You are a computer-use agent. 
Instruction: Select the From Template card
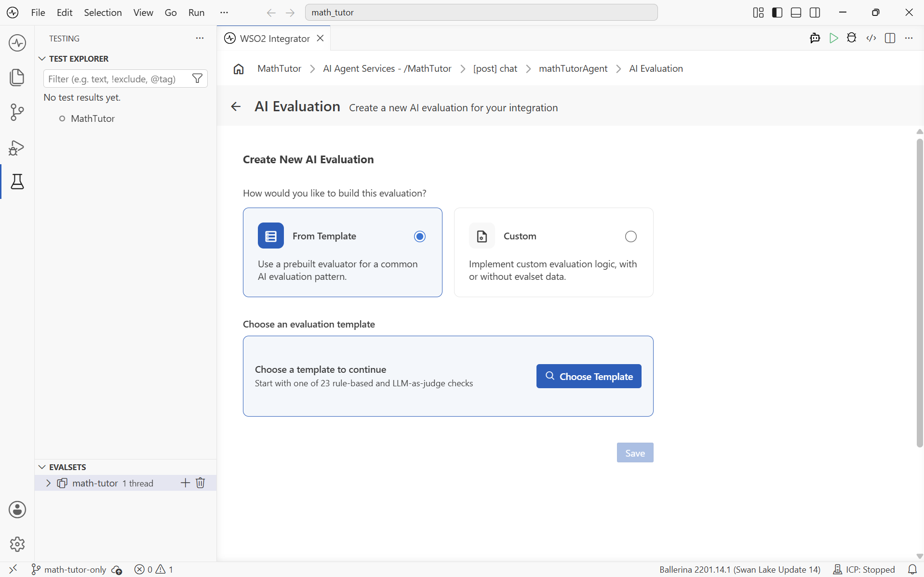click(342, 252)
